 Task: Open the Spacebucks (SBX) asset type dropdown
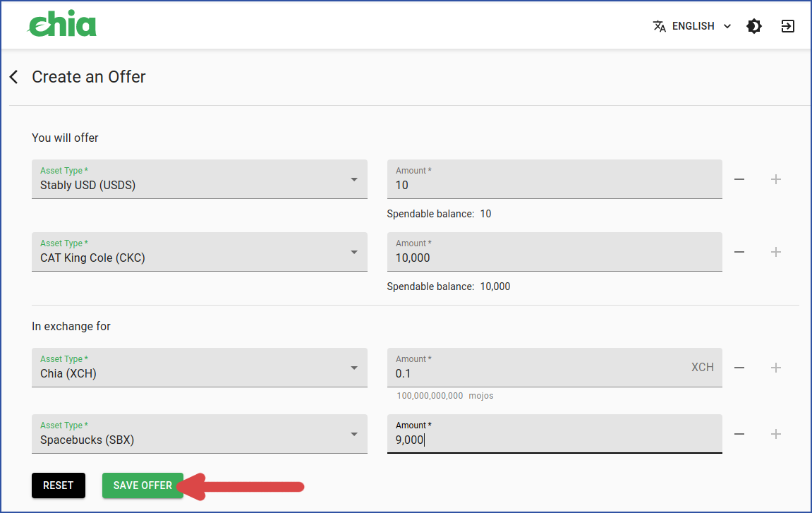pyautogui.click(x=200, y=434)
